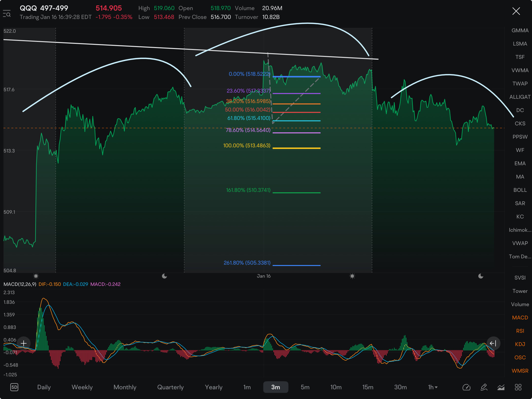Switch to the Weekly timeframe
Viewport: 532px width, 399px height.
pos(82,387)
